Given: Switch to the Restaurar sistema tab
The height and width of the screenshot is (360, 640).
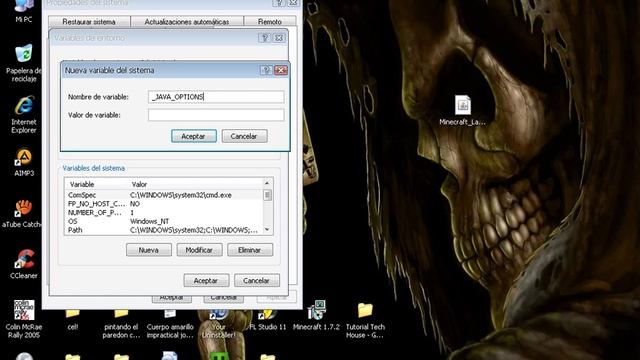Looking at the screenshot, I should [x=89, y=22].
